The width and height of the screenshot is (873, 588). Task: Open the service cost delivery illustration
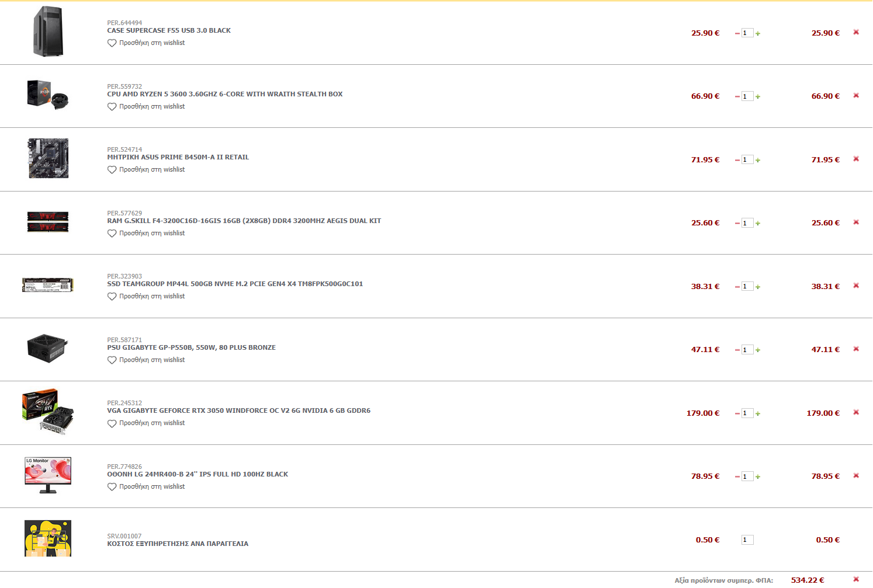(x=48, y=538)
